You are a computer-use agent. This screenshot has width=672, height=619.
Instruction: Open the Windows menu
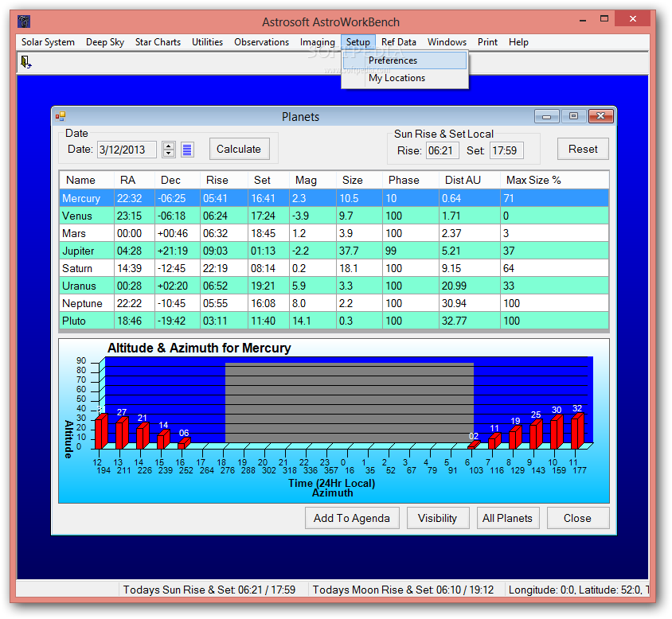point(447,42)
